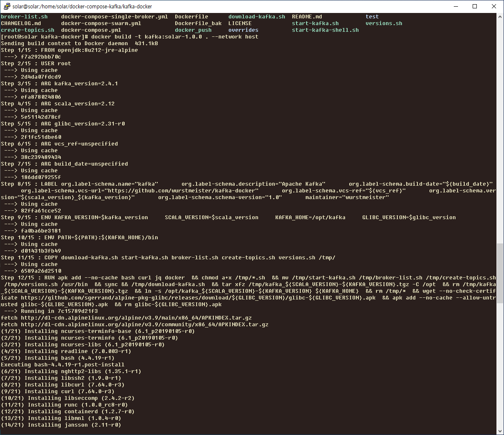This screenshot has width=504, height=435.
Task: Click docker-compose-swarm.yml file name
Action: 101,23
